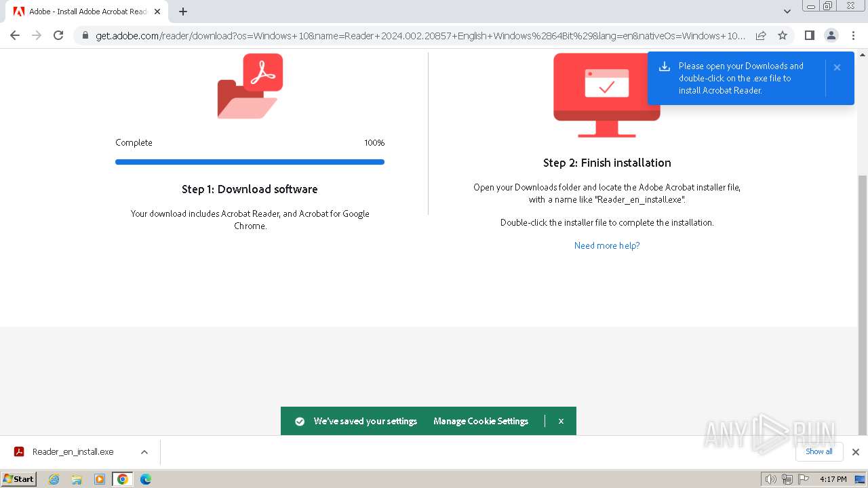Expand the Reader_en_install.exe download options
The height and width of the screenshot is (488, 868).
click(x=144, y=452)
